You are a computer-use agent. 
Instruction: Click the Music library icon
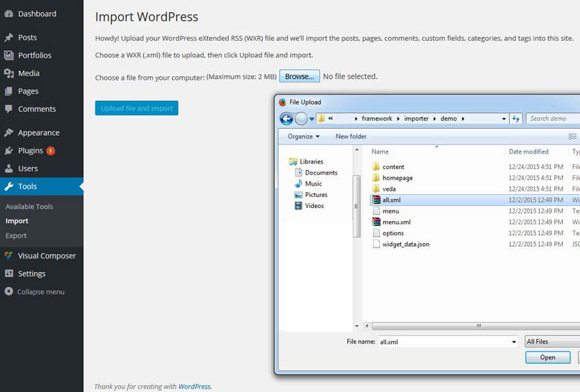click(298, 183)
